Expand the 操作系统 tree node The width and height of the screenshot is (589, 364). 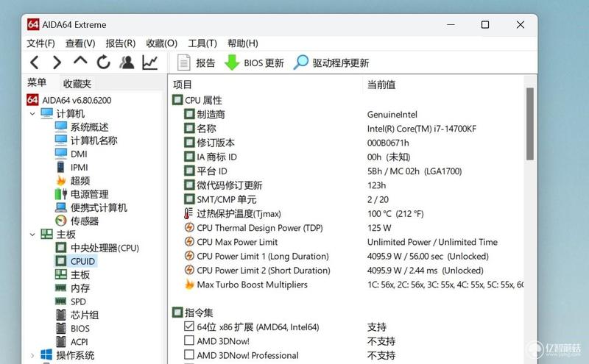pos(32,355)
